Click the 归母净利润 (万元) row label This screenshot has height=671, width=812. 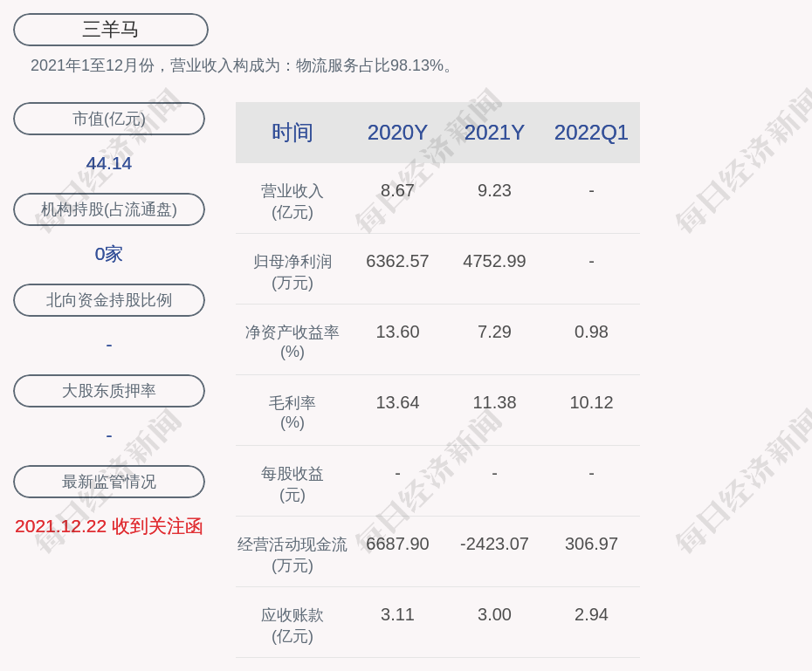pyautogui.click(x=292, y=271)
